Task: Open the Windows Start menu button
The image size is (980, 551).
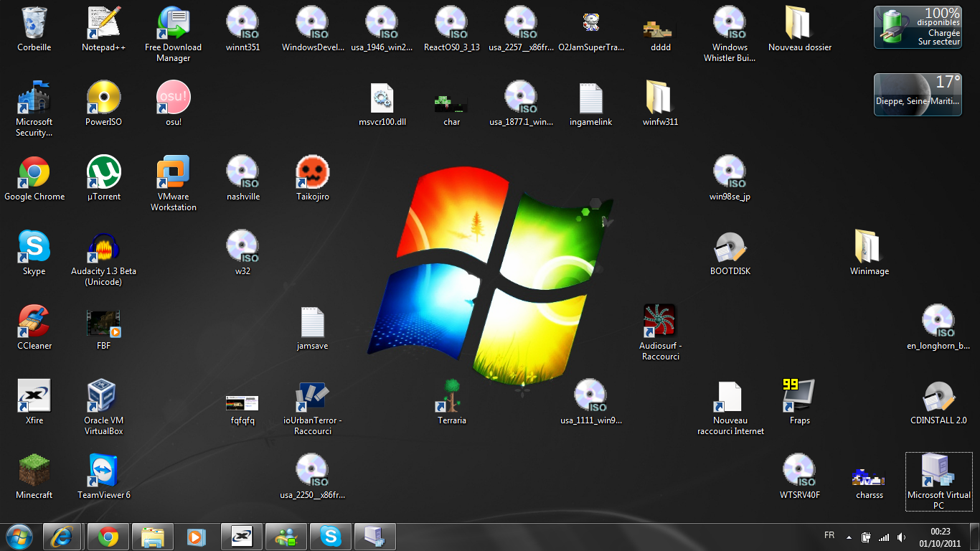Action: [x=19, y=537]
